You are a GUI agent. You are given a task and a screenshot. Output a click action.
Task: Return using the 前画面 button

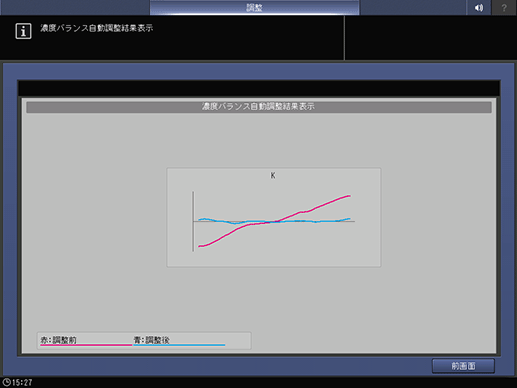(463, 366)
